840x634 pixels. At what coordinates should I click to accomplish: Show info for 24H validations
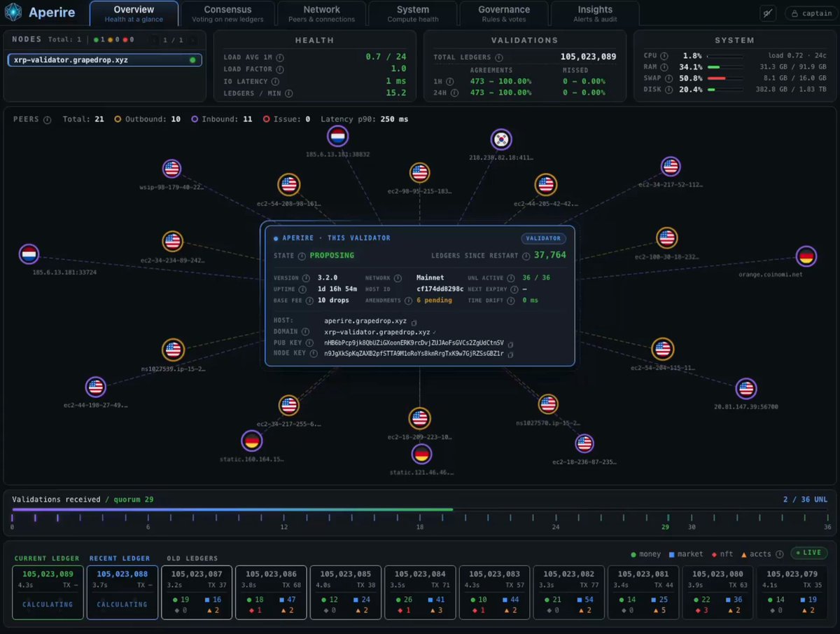(453, 92)
